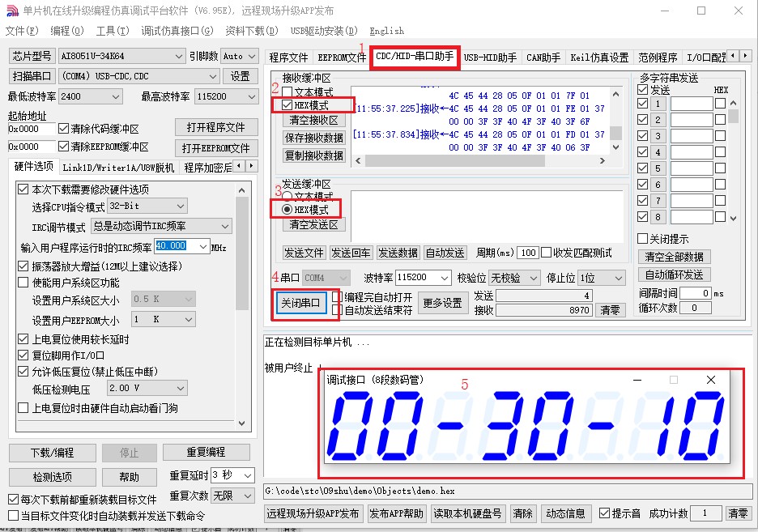The image size is (758, 532).
Task: Uncheck 本次下载需要修改硬件选项
Action: [x=23, y=189]
